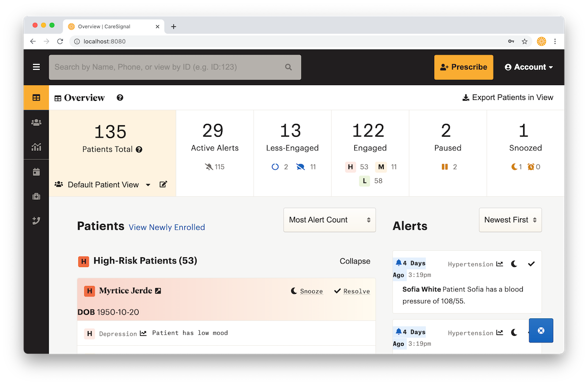Click the search magnifier icon
The image size is (588, 385).
[x=289, y=67]
